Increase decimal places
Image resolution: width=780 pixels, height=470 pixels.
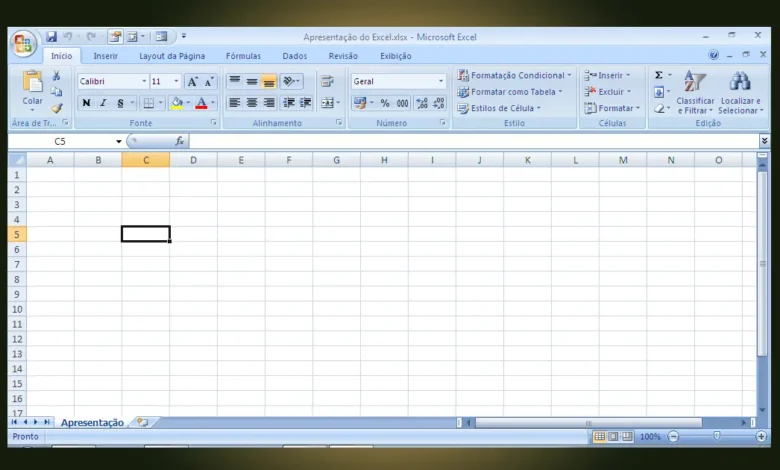coord(422,103)
